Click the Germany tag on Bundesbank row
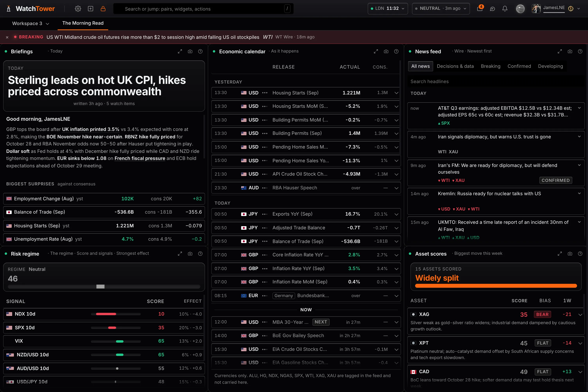The height and width of the screenshot is (392, 588). (x=283, y=296)
